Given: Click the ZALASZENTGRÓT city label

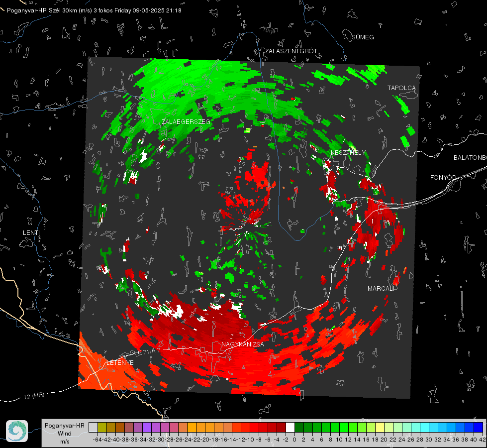Looking at the screenshot, I should pos(291,51).
